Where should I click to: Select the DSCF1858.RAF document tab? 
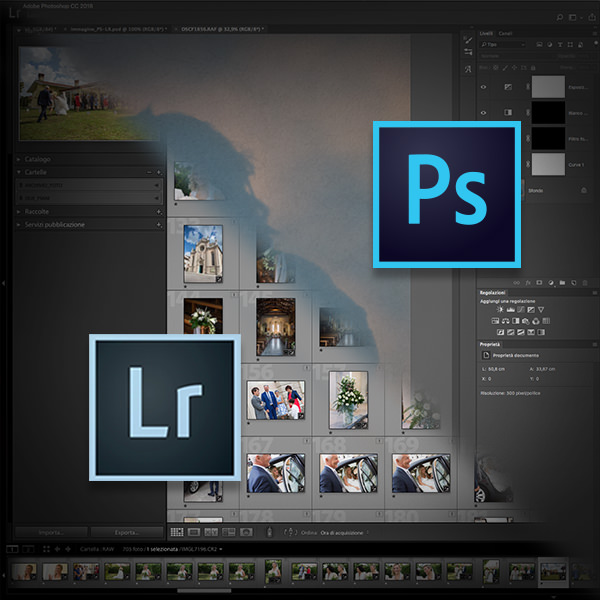[x=222, y=29]
